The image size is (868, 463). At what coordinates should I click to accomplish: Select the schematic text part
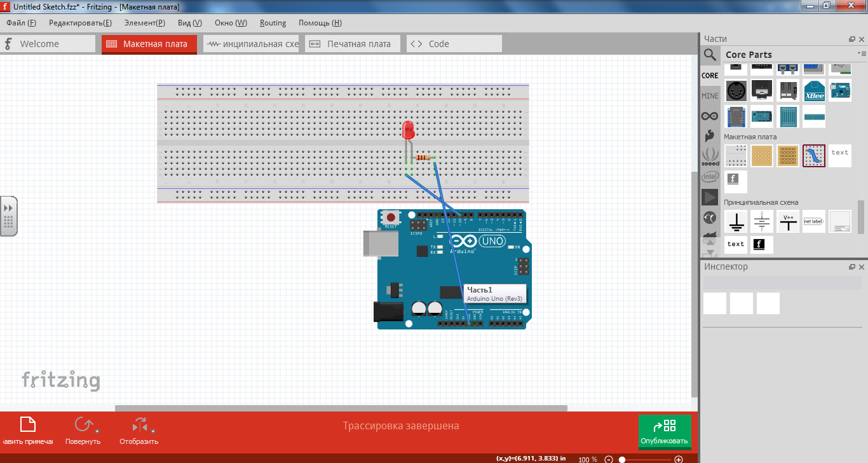(736, 244)
